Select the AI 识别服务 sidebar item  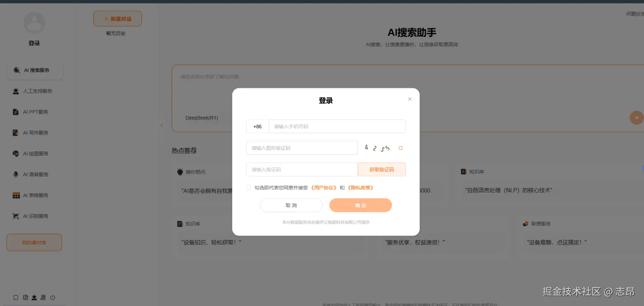[35, 216]
